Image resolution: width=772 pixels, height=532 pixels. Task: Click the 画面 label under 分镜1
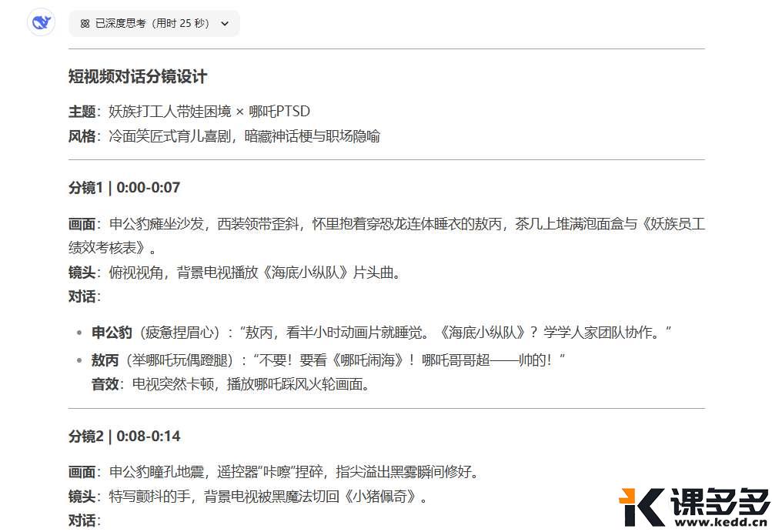tap(82, 225)
